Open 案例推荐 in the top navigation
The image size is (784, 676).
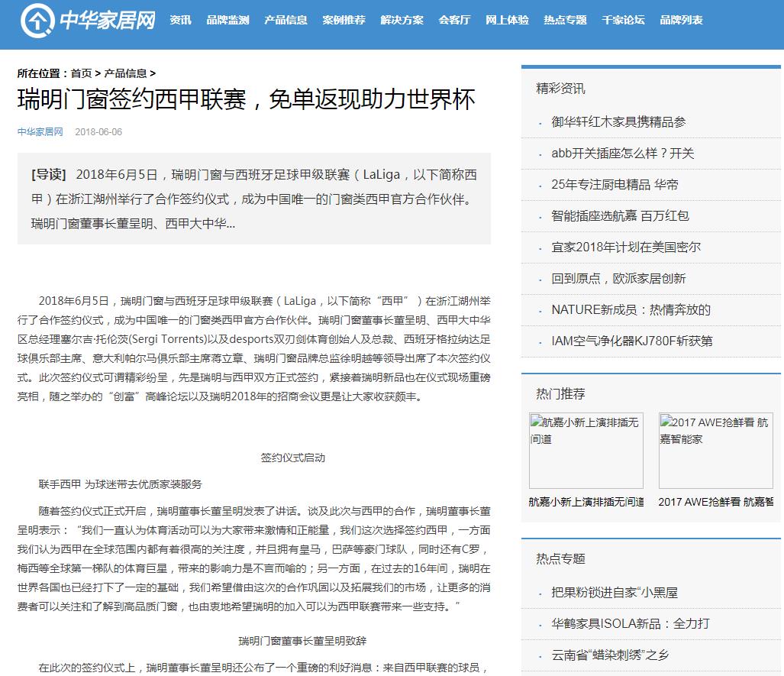(344, 20)
